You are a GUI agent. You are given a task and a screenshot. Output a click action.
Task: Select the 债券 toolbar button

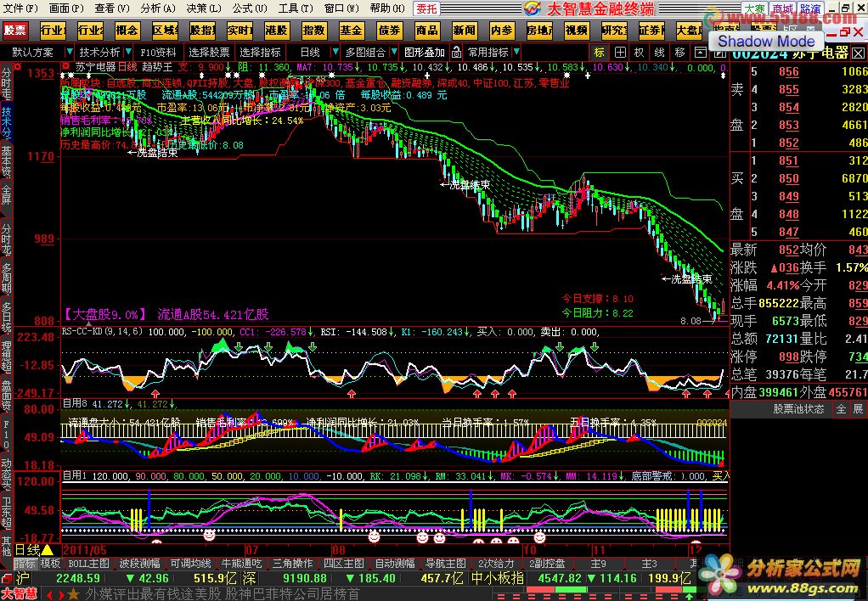pyautogui.click(x=389, y=30)
